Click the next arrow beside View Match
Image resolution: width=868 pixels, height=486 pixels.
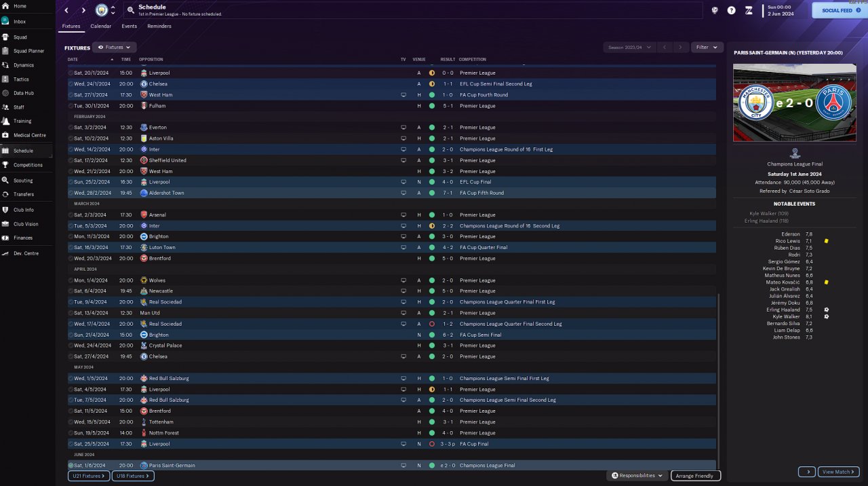[807, 472]
